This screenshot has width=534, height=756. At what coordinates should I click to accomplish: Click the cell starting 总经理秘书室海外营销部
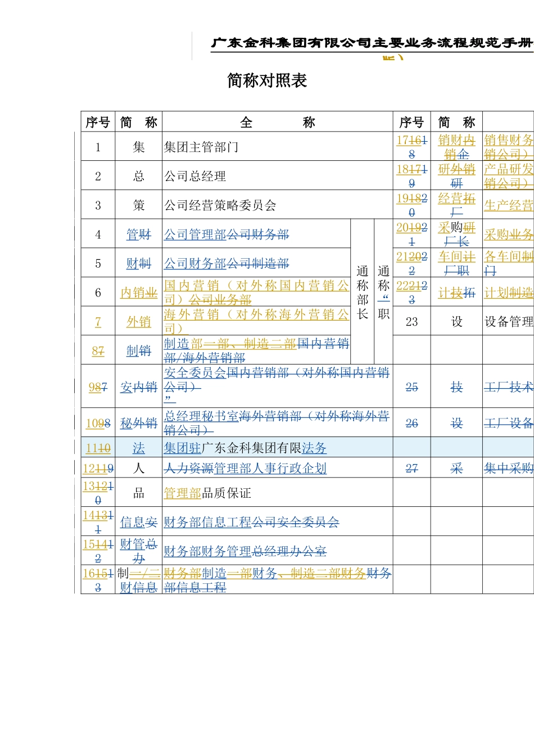(x=277, y=423)
